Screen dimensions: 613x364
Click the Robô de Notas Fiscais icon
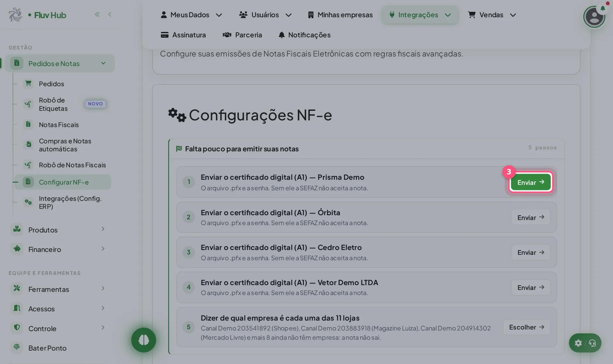28,165
